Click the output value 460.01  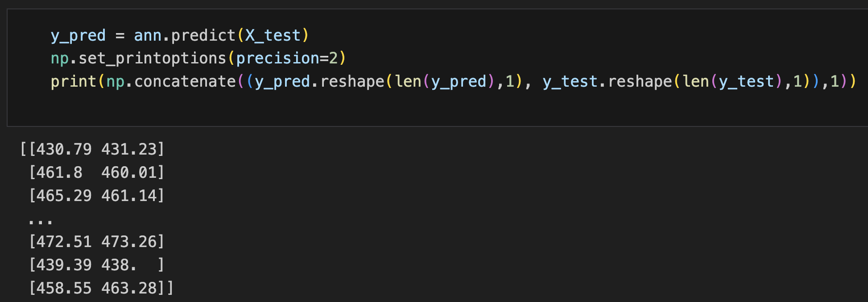tap(129, 172)
